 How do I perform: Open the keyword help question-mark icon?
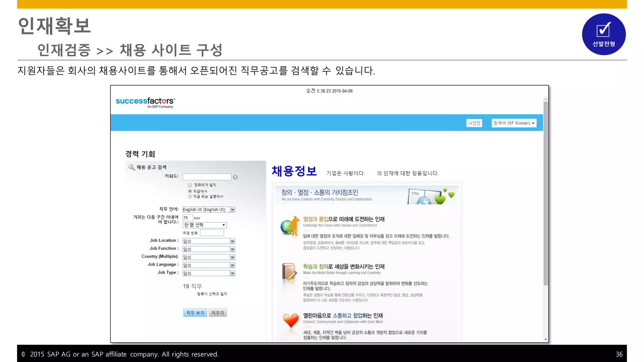[235, 177]
